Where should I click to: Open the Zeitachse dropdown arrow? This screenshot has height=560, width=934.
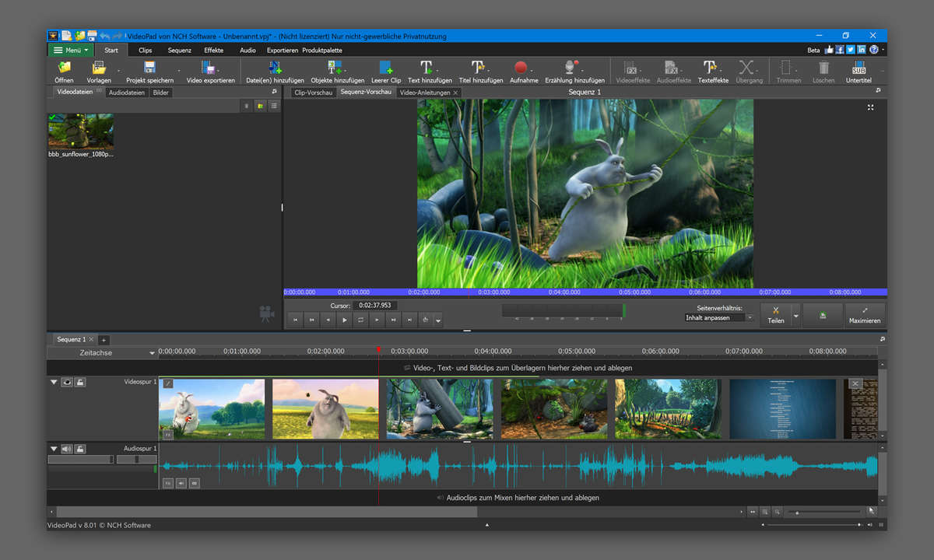point(153,353)
